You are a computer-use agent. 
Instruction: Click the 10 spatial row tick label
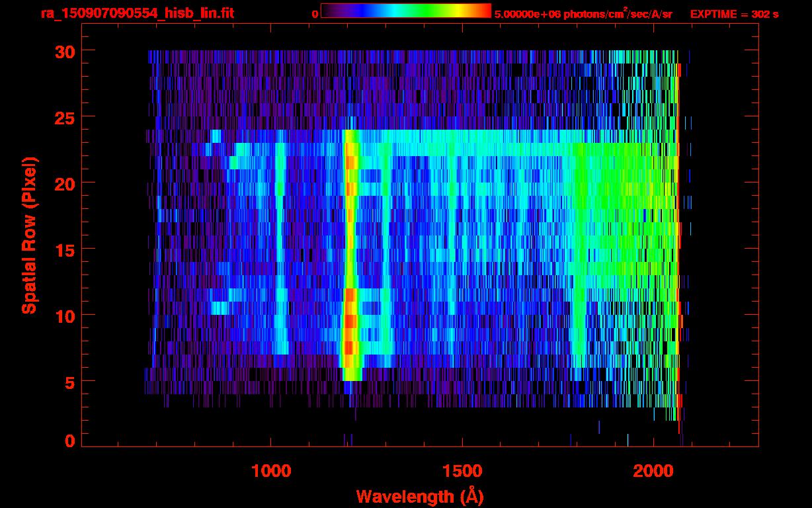tap(64, 316)
